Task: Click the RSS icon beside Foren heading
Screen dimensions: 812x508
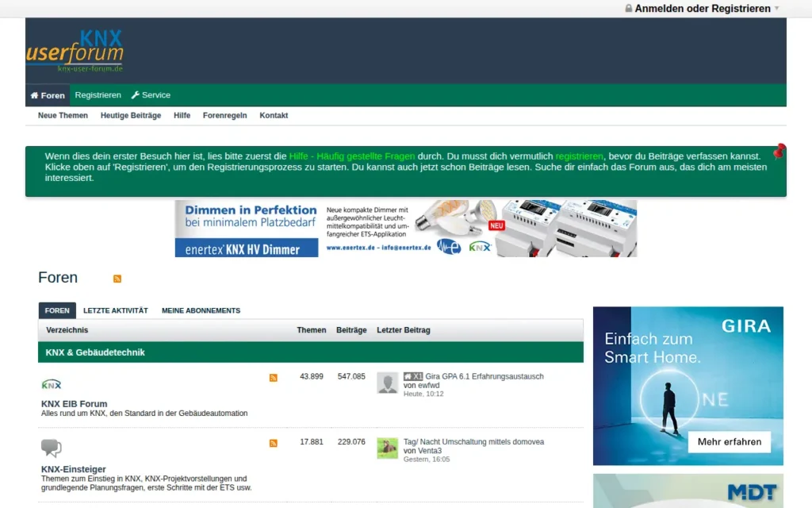Action: click(x=117, y=279)
